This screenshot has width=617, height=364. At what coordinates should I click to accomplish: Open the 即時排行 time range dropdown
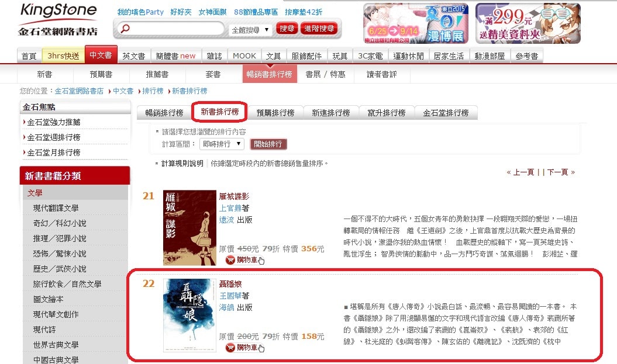222,144
